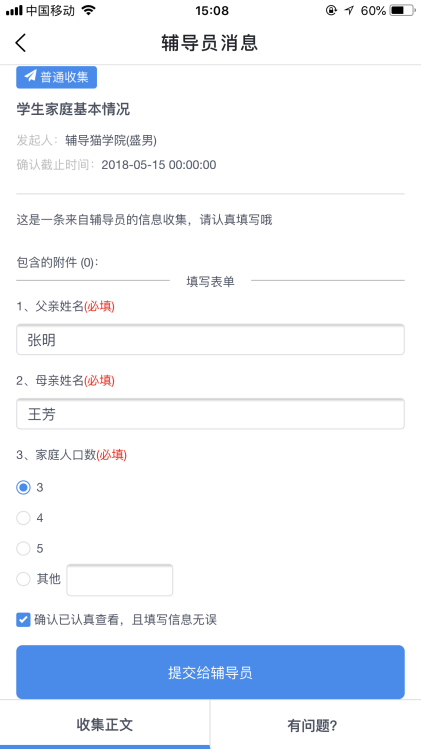The height and width of the screenshot is (749, 421).
Task: Tap the back arrow icon
Action: tap(21, 43)
